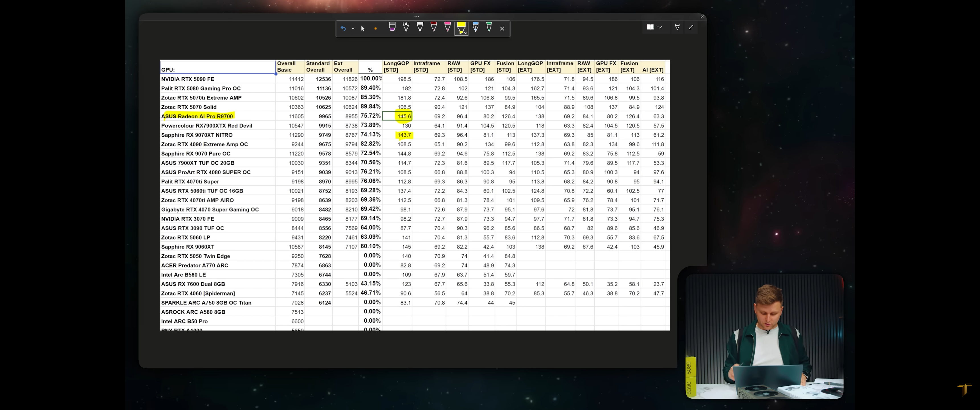The width and height of the screenshot is (980, 410).
Task: Select the green pen tool
Action: (x=489, y=27)
